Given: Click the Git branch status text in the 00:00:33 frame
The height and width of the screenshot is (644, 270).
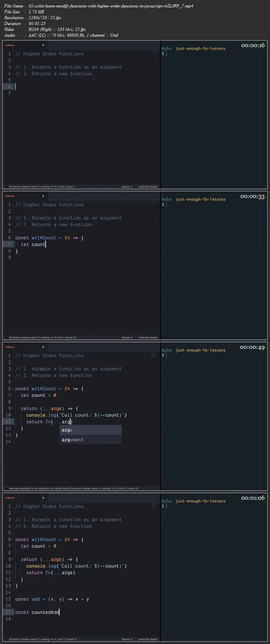Looking at the screenshot, I should (x=43, y=338).
